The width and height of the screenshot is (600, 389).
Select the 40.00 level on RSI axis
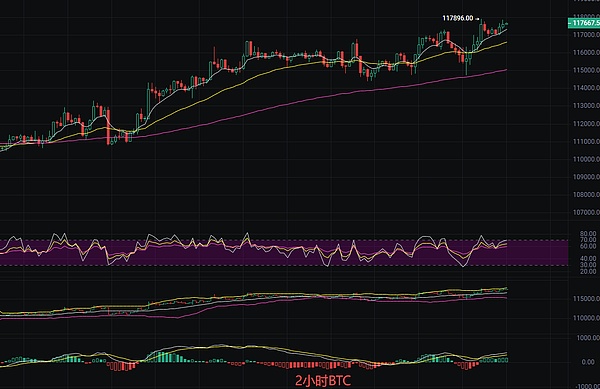[x=588, y=259]
